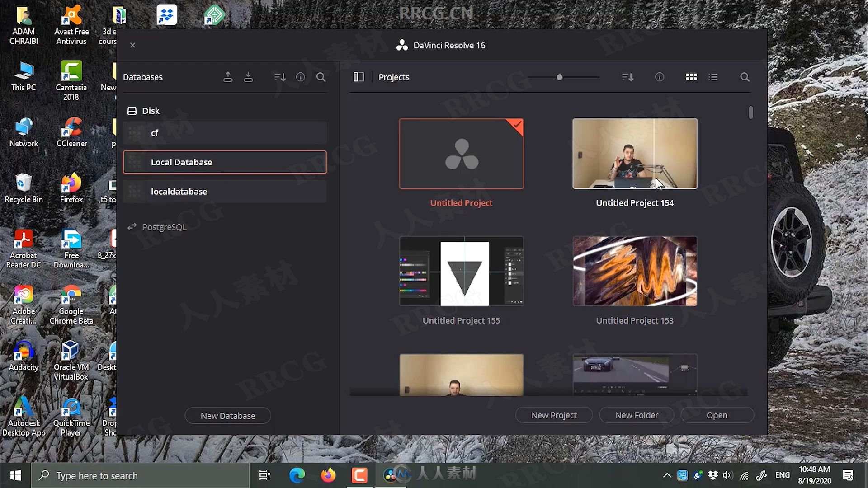868x488 pixels.
Task: Open Camtasia from the taskbar
Action: 359,475
